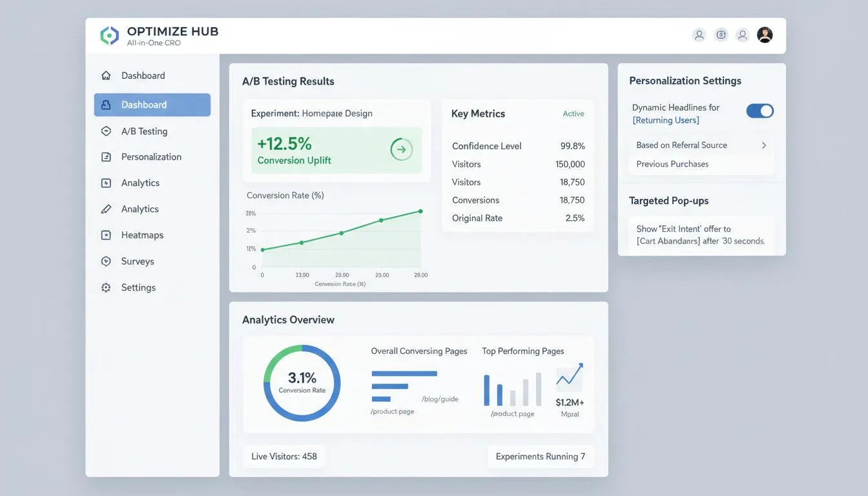
Task: Go to Personalization in the sidebar
Action: click(x=152, y=157)
